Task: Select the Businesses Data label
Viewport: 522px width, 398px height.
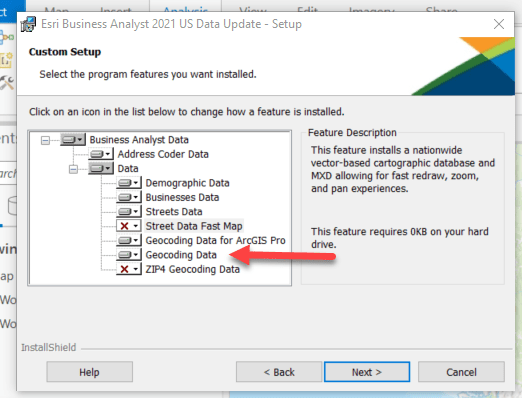Action: (x=182, y=197)
